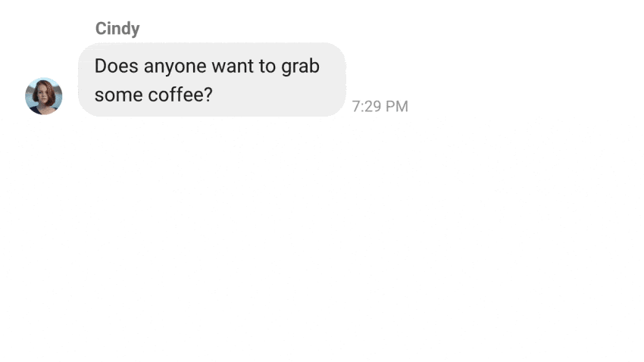
Task: Click the empty chat area below the message
Action: [322, 238]
